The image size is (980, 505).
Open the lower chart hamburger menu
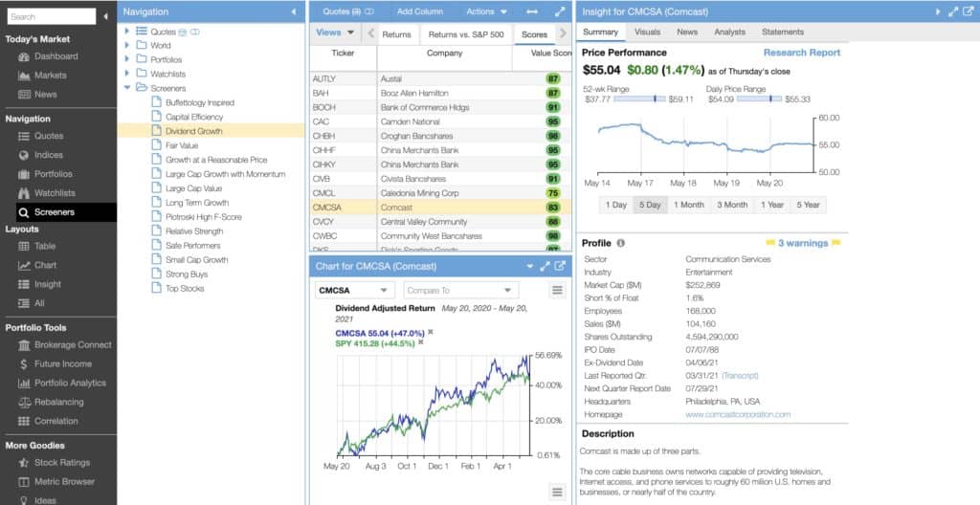point(558,492)
